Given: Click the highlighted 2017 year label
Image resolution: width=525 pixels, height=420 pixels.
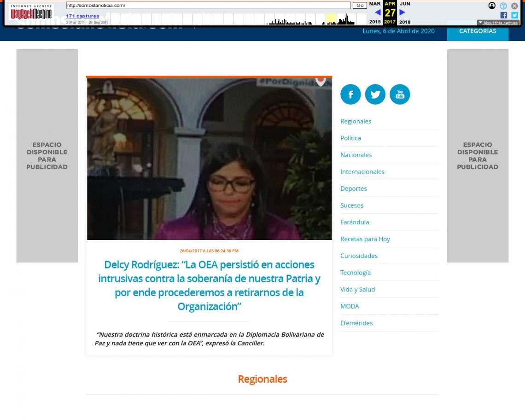Looking at the screenshot, I should tap(390, 22).
